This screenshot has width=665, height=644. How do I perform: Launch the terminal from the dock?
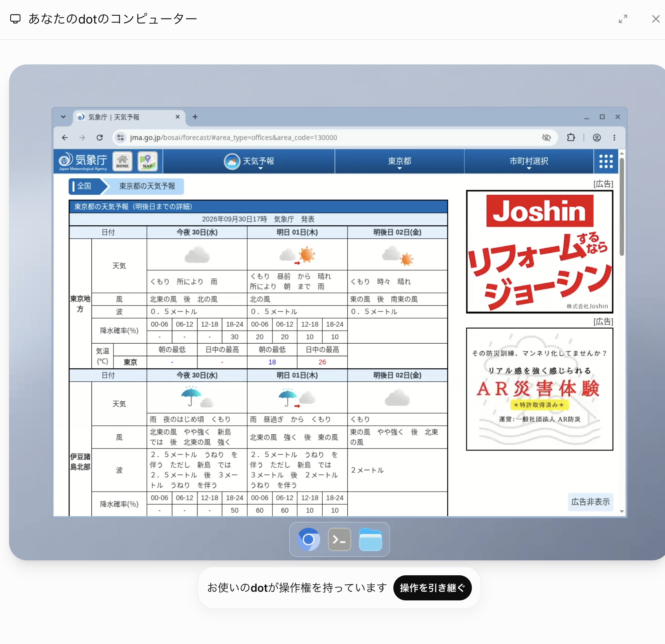point(339,539)
